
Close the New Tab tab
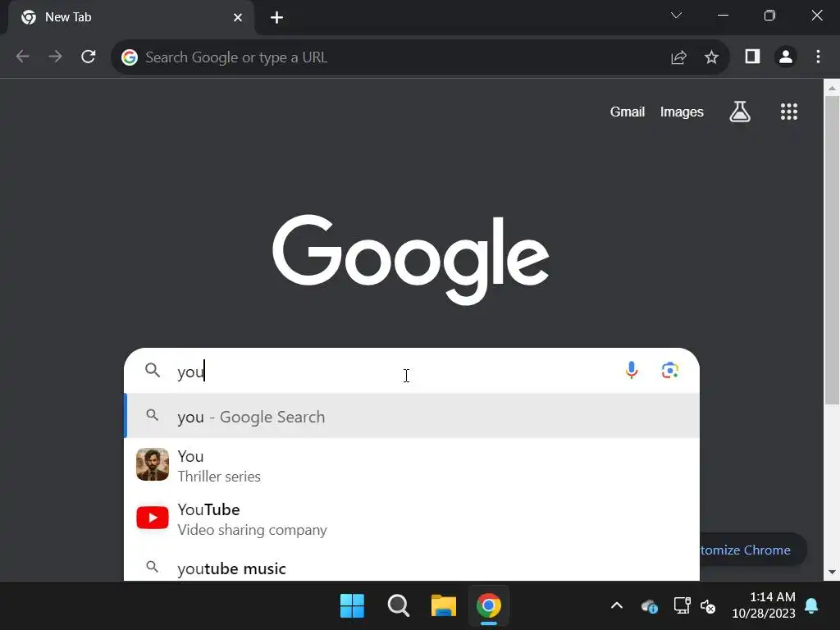point(238,18)
